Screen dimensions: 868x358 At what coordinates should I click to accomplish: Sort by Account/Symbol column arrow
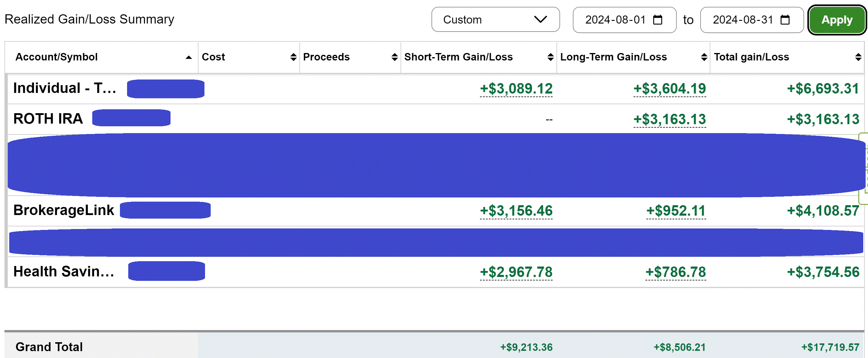point(189,57)
